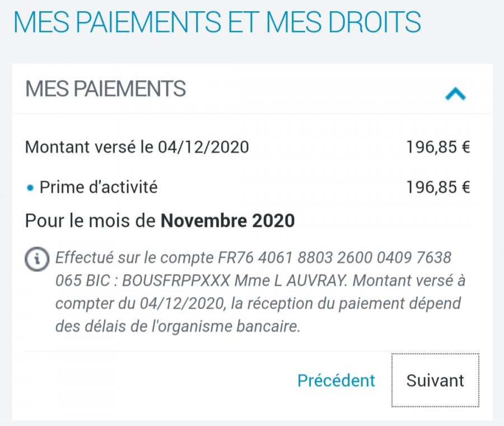Click the Montant versé le 04/12/2020 label
The width and height of the screenshot is (504, 426).
pyautogui.click(x=137, y=147)
